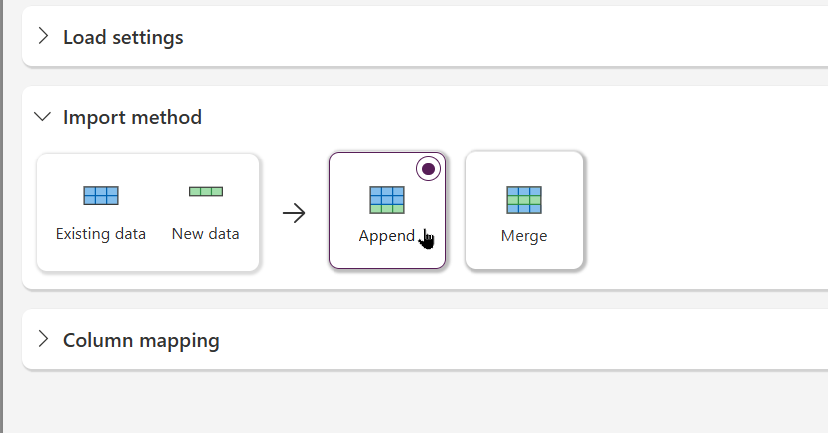Choose the Merge import method card
This screenshot has height=433, width=828.
pos(524,210)
